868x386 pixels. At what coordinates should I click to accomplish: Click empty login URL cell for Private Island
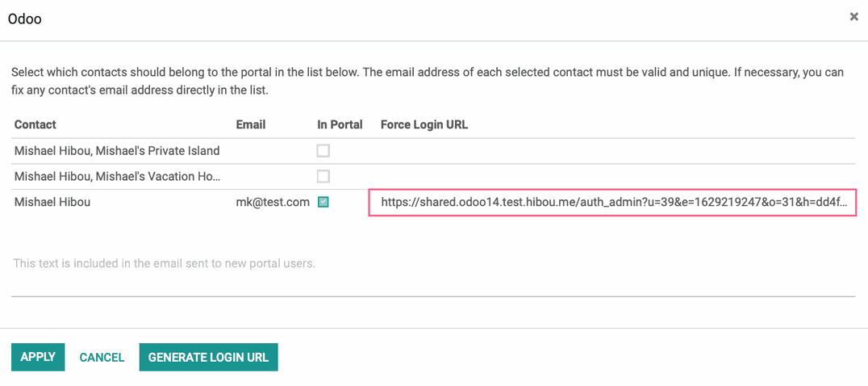(613, 151)
